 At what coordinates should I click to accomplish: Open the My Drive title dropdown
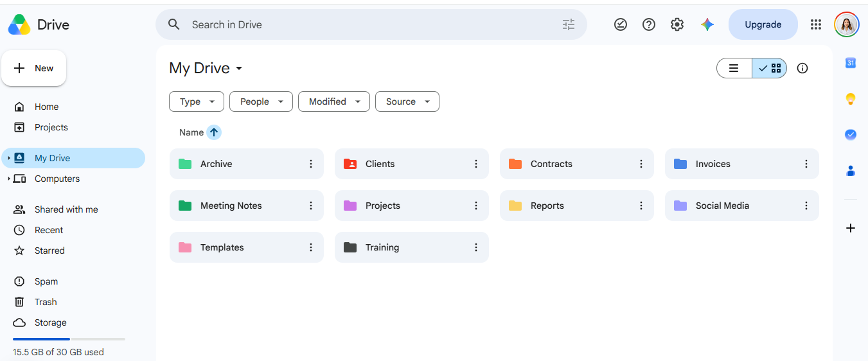point(206,68)
